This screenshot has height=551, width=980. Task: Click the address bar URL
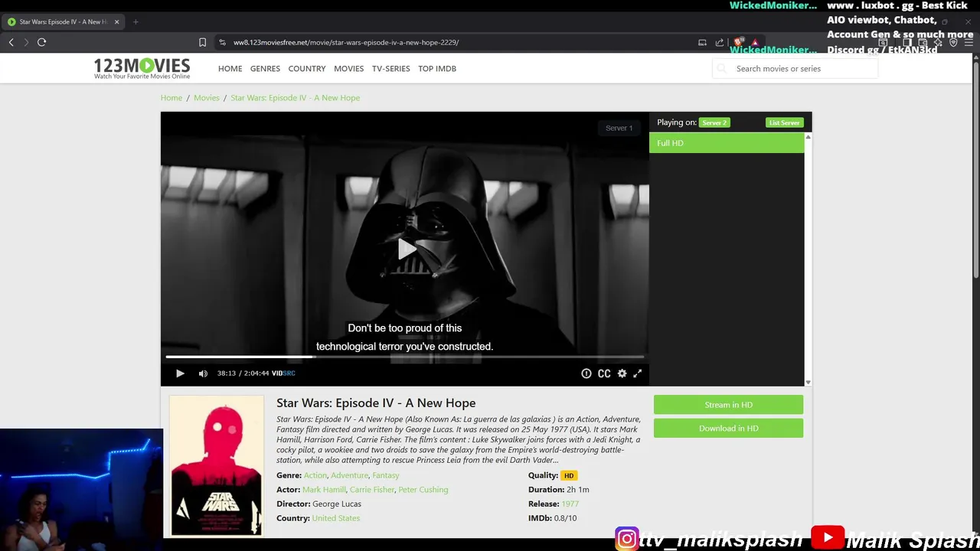tap(346, 42)
